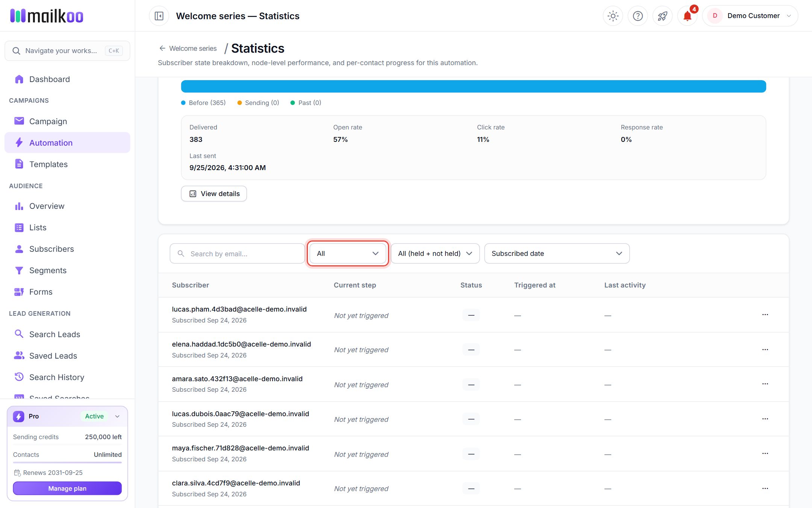Navigate to Lists

point(67,227)
